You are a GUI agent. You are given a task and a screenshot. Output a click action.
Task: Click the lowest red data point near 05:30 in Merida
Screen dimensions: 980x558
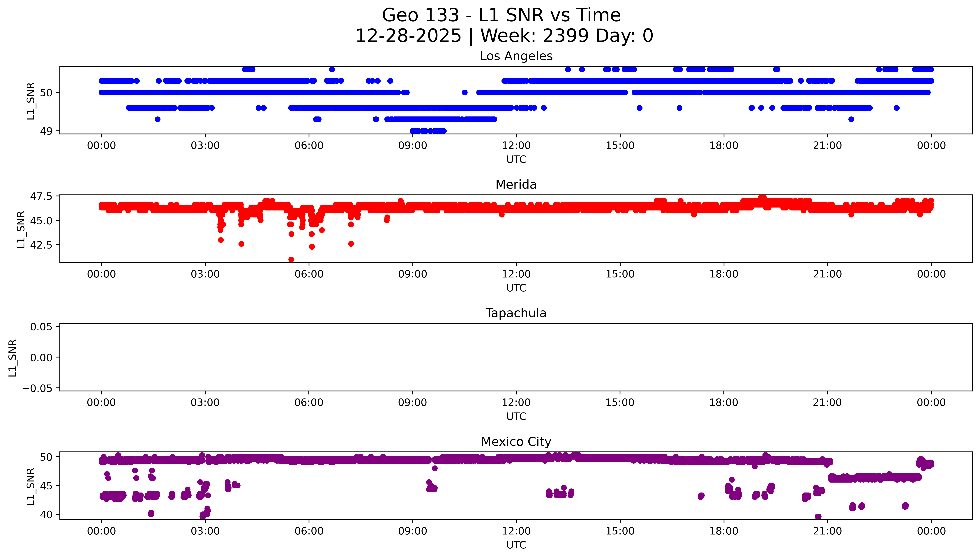coord(291,259)
